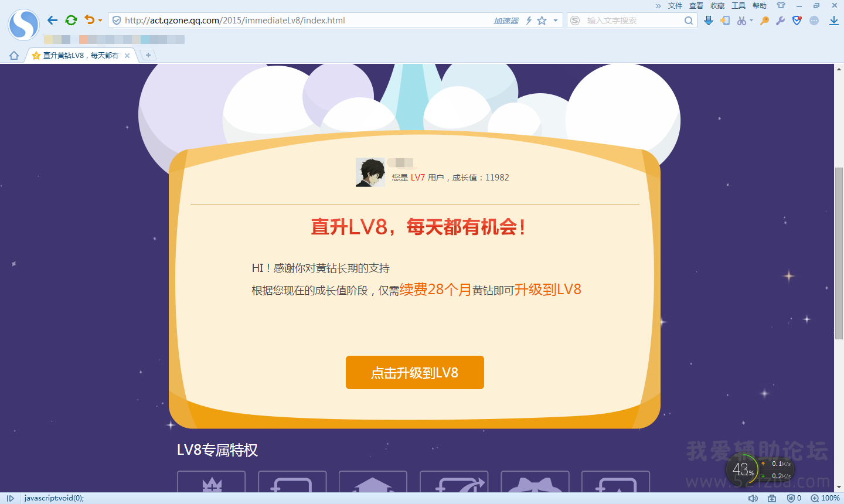Click the orange send-to-phone icon
This screenshot has width=844, height=504.
tap(725, 21)
